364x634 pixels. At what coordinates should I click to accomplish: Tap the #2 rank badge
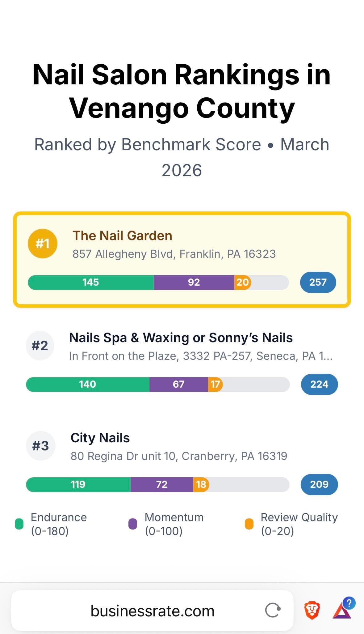click(x=40, y=346)
